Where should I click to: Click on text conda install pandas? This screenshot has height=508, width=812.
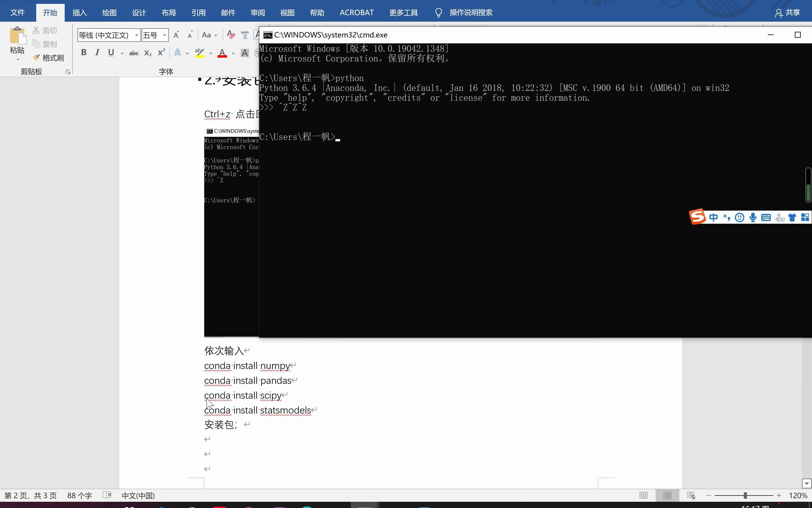[248, 381]
